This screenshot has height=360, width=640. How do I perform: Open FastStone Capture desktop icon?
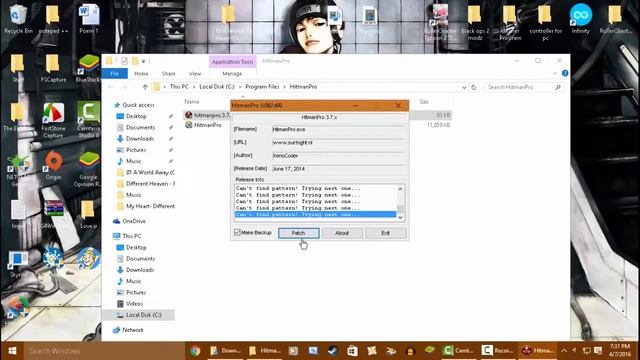(53, 120)
